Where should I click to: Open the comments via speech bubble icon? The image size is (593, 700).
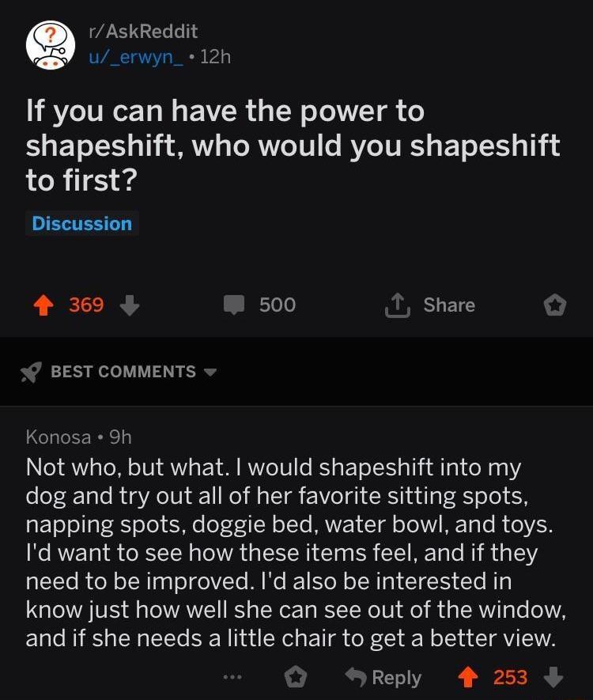234,305
